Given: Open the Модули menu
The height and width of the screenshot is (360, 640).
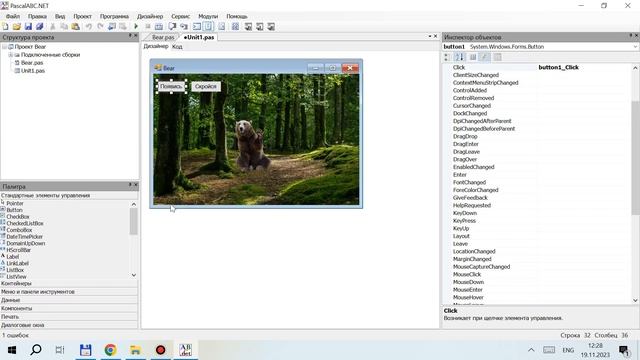Looking at the screenshot, I should coord(208,16).
